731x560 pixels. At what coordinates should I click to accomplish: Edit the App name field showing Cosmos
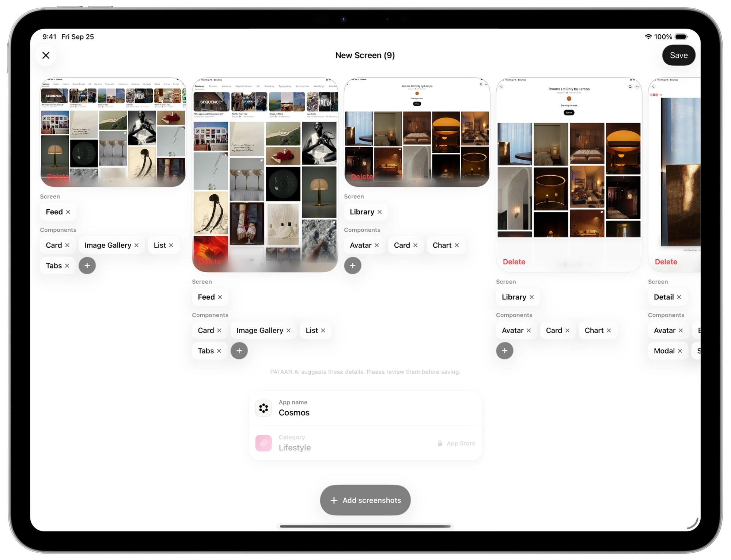pyautogui.click(x=365, y=408)
